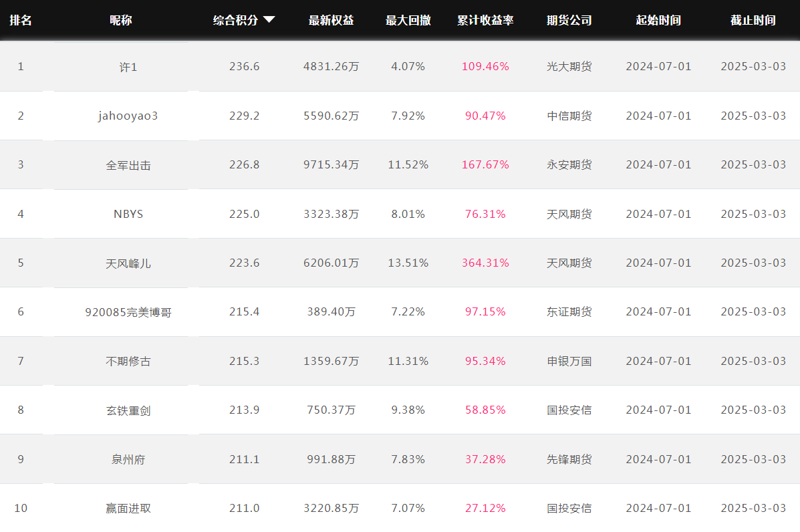Select score value 236.6
The width and height of the screenshot is (800, 532).
[x=245, y=66]
